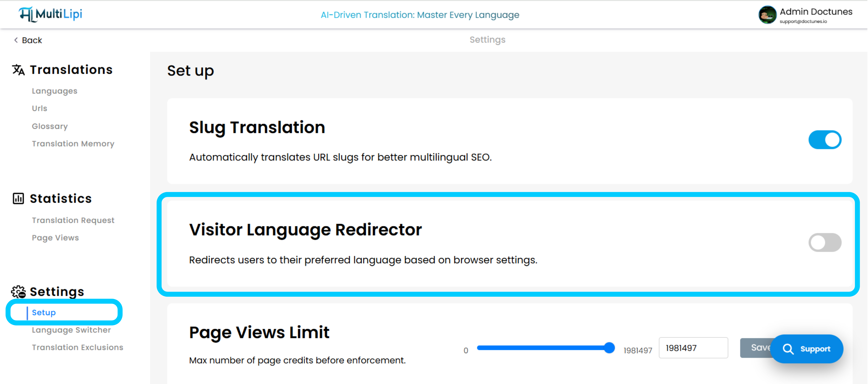Click the slider maximum value 1981497 label
Viewport: 868px width, 384px height.
[637, 351]
